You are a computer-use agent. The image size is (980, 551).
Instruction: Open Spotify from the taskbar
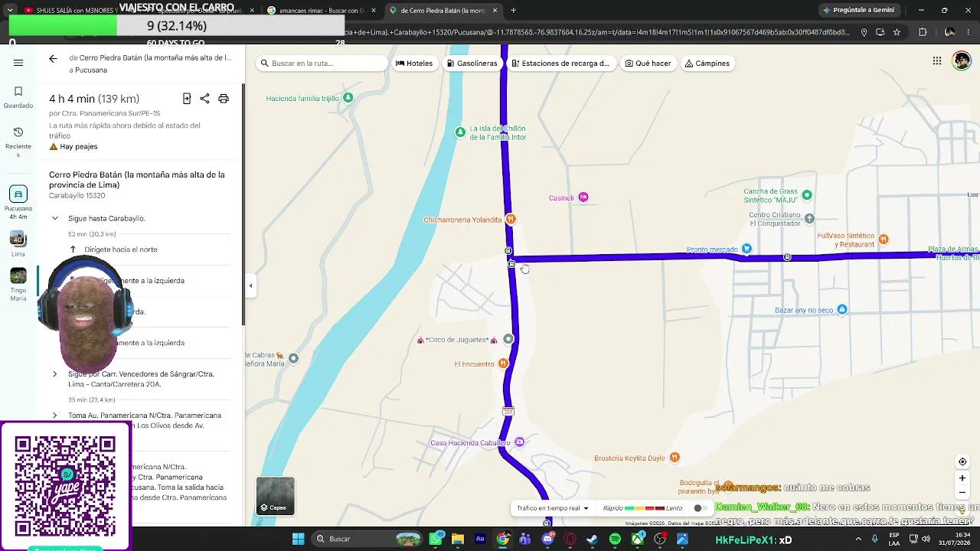click(615, 539)
